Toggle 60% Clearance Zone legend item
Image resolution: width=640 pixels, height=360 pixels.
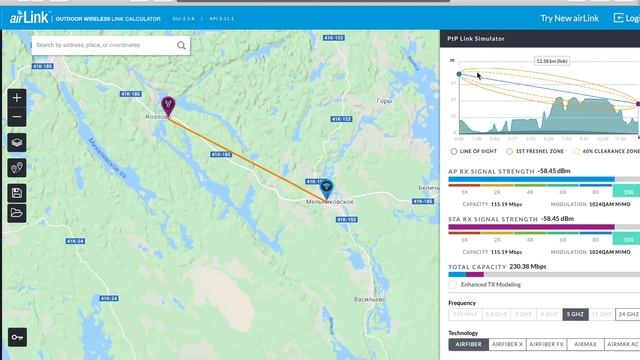(607, 151)
